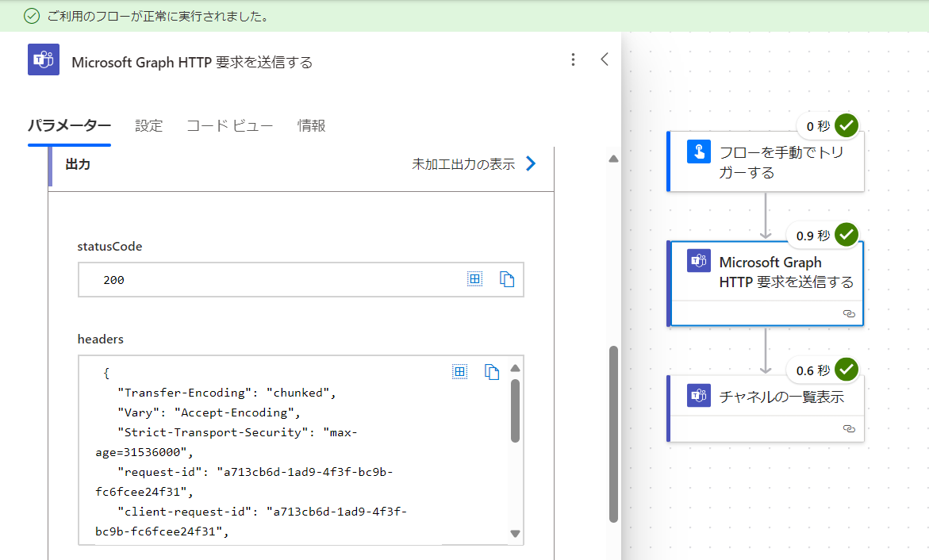
Task: Copy the statusCode value
Action: pyautogui.click(x=507, y=279)
